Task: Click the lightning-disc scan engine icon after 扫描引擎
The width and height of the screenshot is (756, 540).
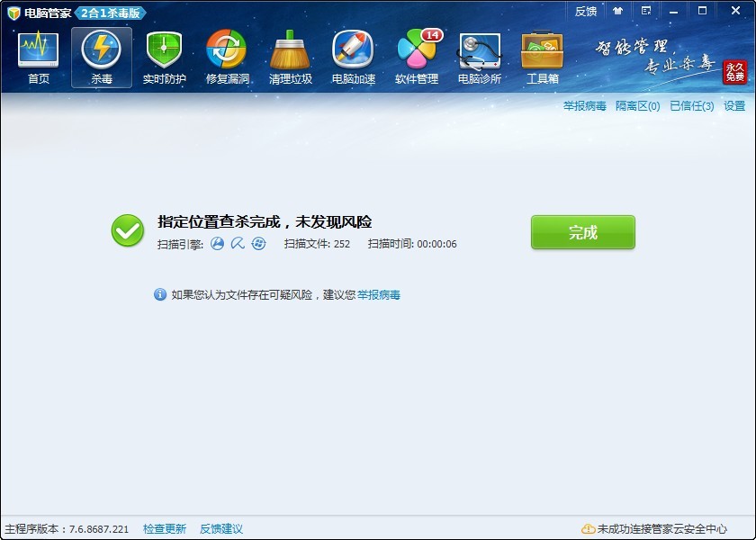Action: [217, 244]
